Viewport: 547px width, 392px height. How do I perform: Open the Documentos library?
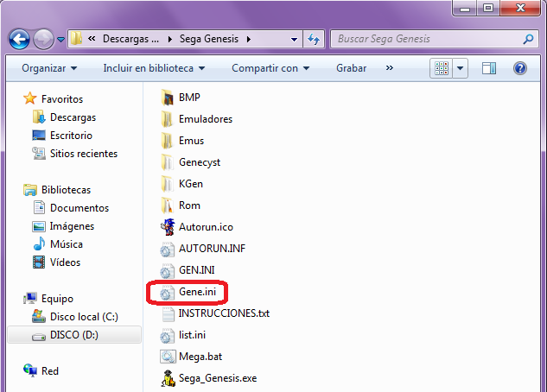pos(80,208)
